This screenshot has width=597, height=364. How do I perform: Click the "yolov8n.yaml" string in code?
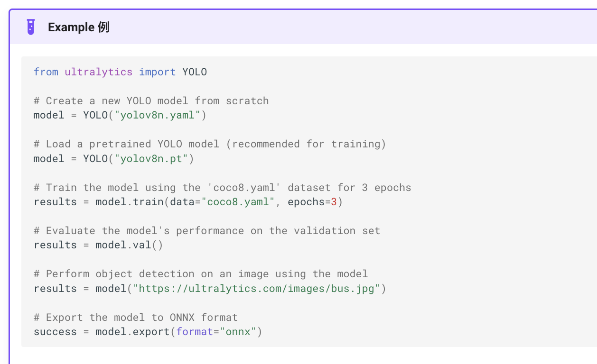(157, 115)
